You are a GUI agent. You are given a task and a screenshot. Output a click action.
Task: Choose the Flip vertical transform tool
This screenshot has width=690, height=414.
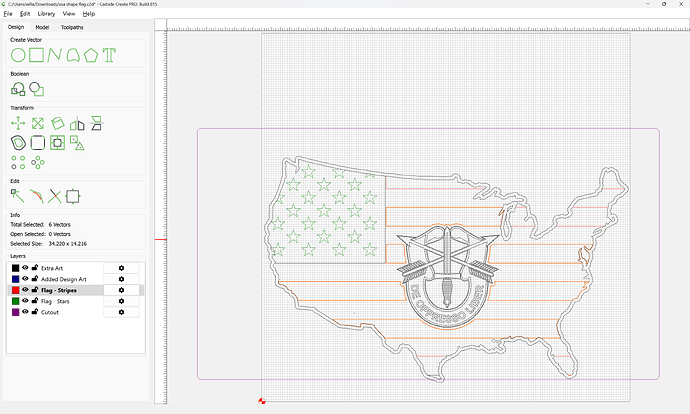[96, 123]
